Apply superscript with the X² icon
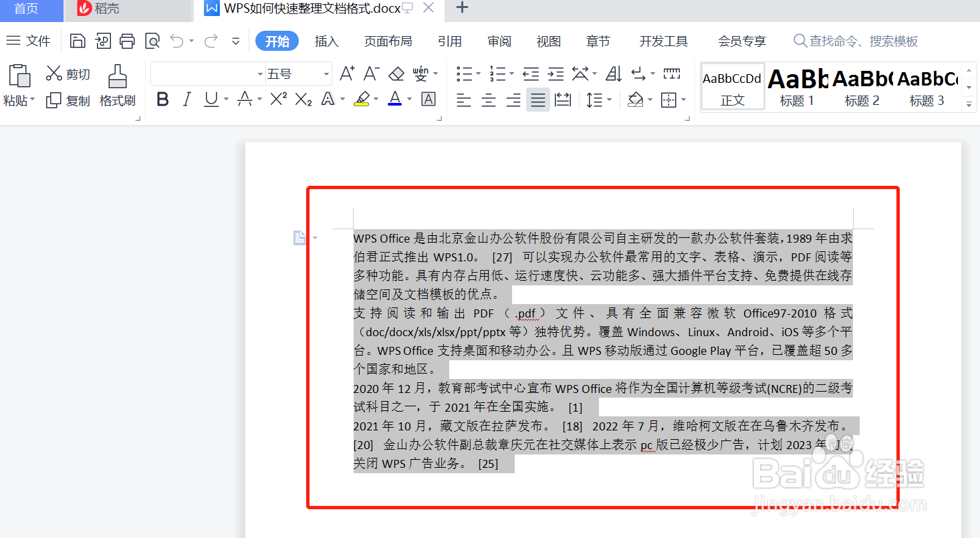 (x=277, y=98)
